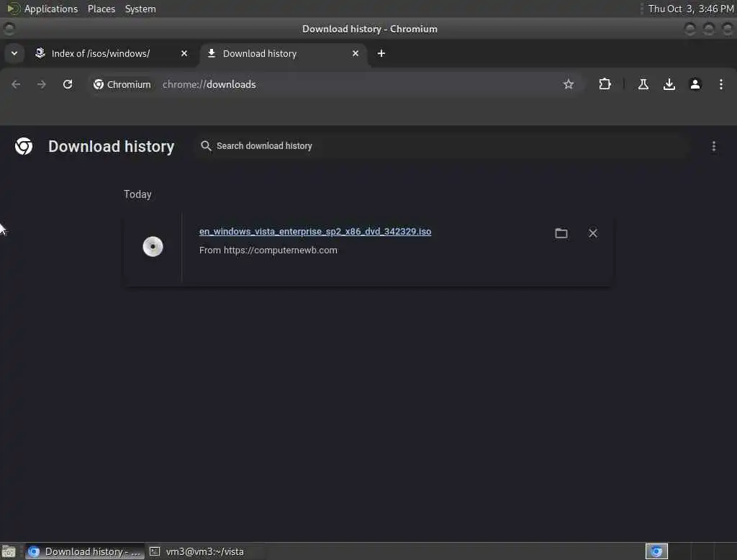This screenshot has height=560, width=737.
Task: Open the profile avatar icon
Action: click(695, 85)
